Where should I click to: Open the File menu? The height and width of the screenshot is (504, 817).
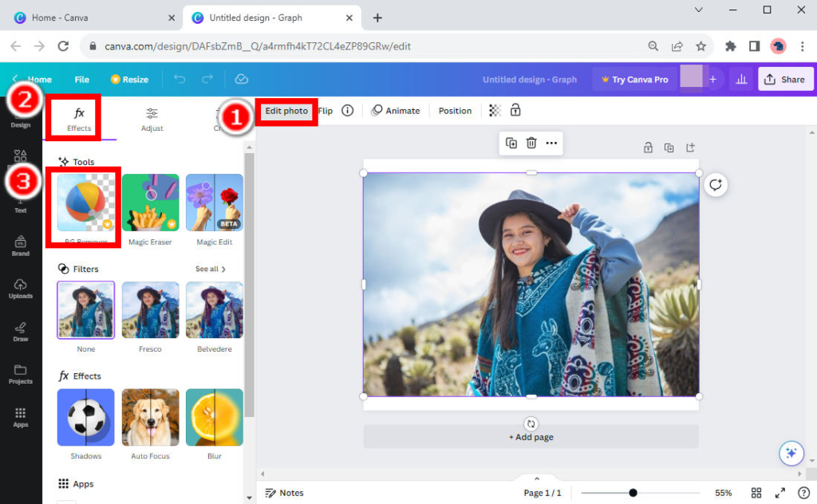click(81, 80)
